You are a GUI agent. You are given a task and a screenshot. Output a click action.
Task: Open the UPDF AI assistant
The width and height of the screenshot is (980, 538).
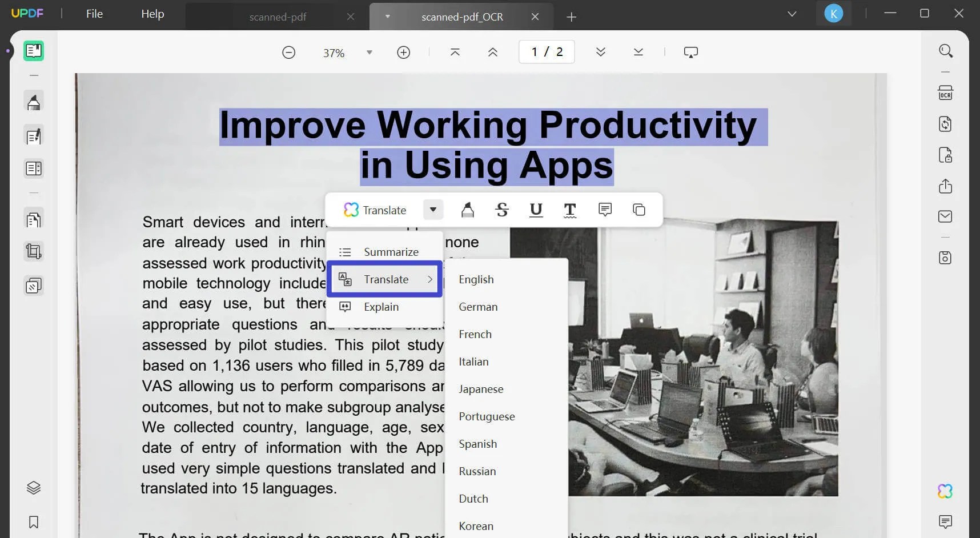[945, 491]
